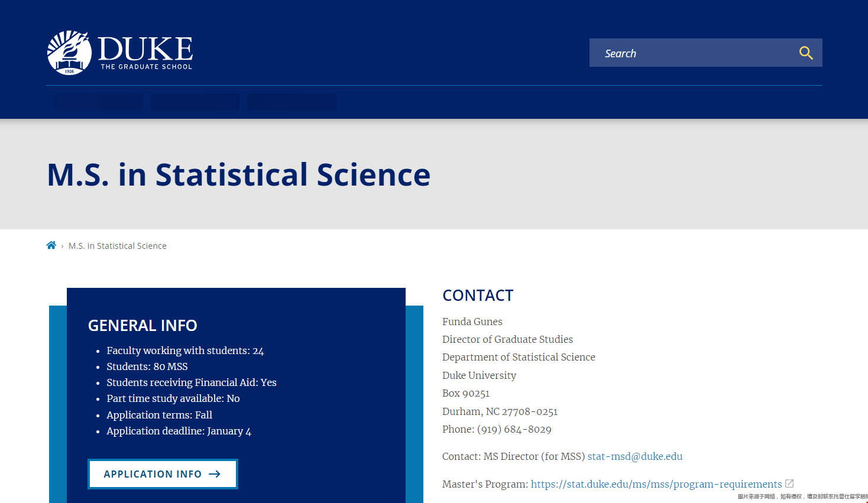
Task: Click 'Application terms: Fall' item
Action: pos(159,415)
